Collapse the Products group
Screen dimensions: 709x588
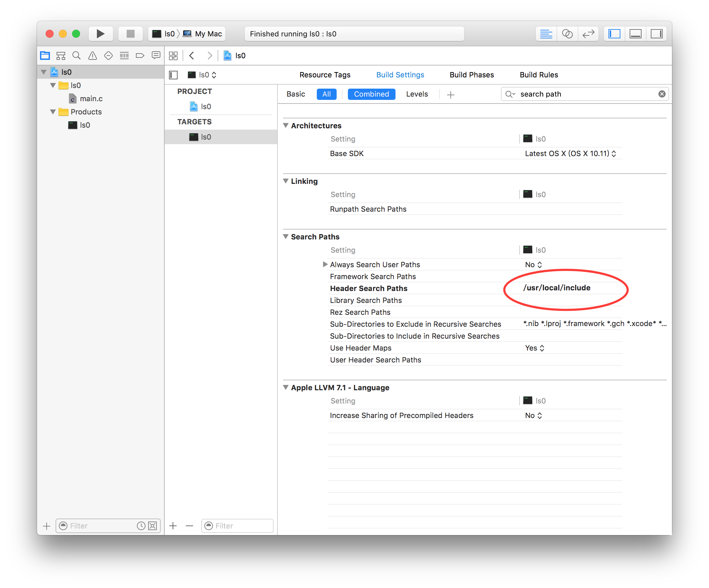(x=53, y=112)
